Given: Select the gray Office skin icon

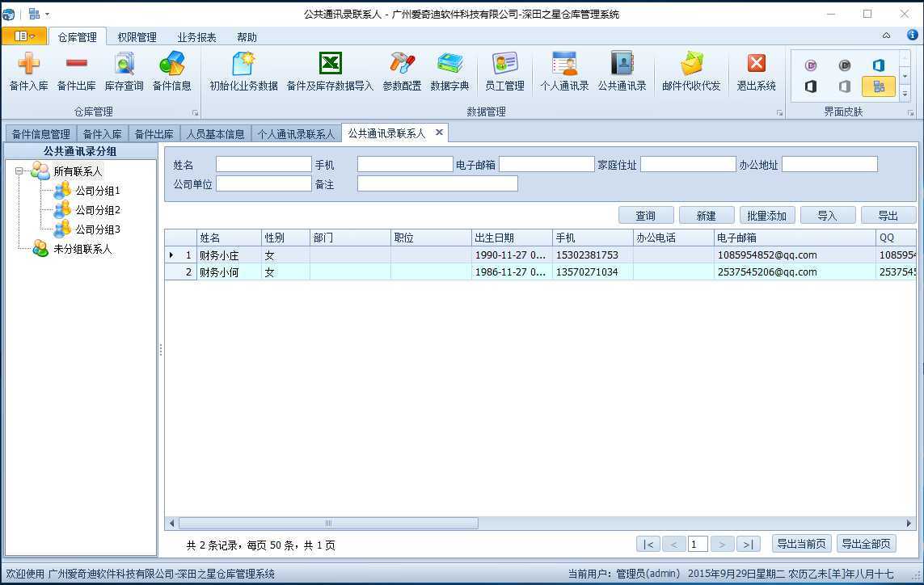Looking at the screenshot, I should [x=845, y=86].
